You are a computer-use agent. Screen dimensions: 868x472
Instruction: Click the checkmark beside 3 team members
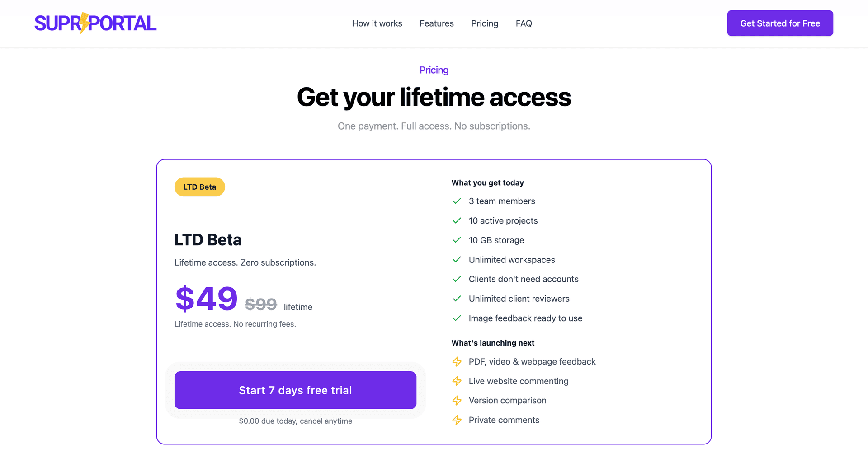point(457,201)
